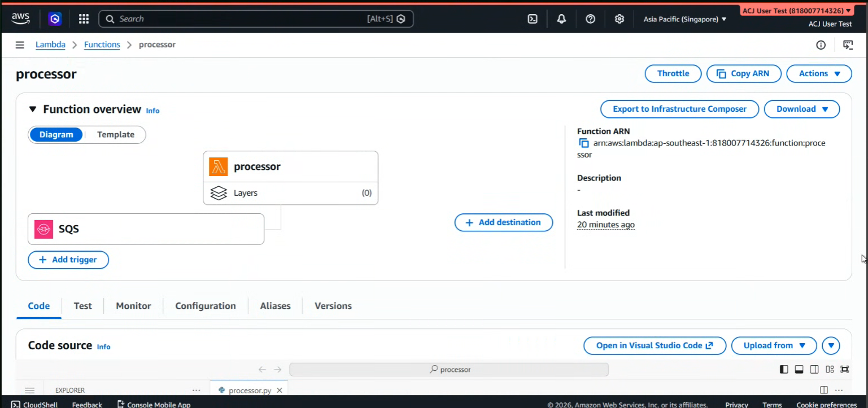Click the '20 minutes ago' last modified text

pos(606,225)
